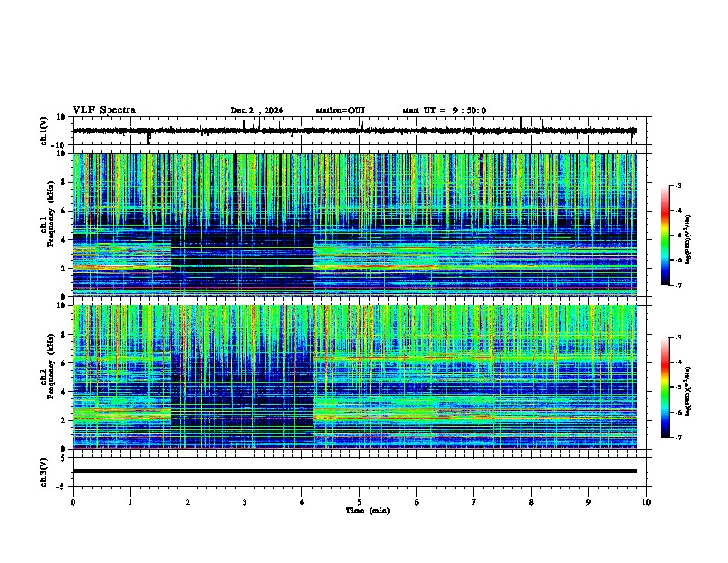This screenshot has height=563, width=728.
Task: Click time axis tick label "8"
Action: [x=531, y=502]
